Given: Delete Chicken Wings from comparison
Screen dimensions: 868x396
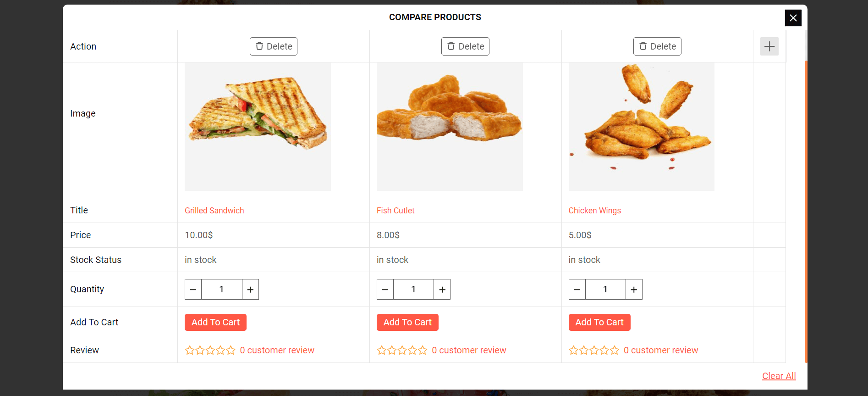Looking at the screenshot, I should (657, 46).
